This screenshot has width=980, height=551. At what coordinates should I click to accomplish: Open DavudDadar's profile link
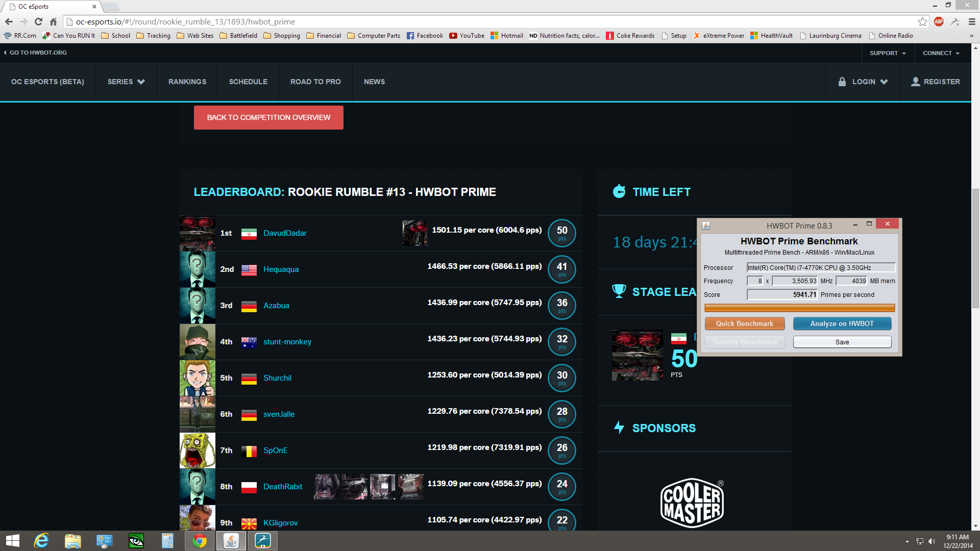click(x=285, y=233)
